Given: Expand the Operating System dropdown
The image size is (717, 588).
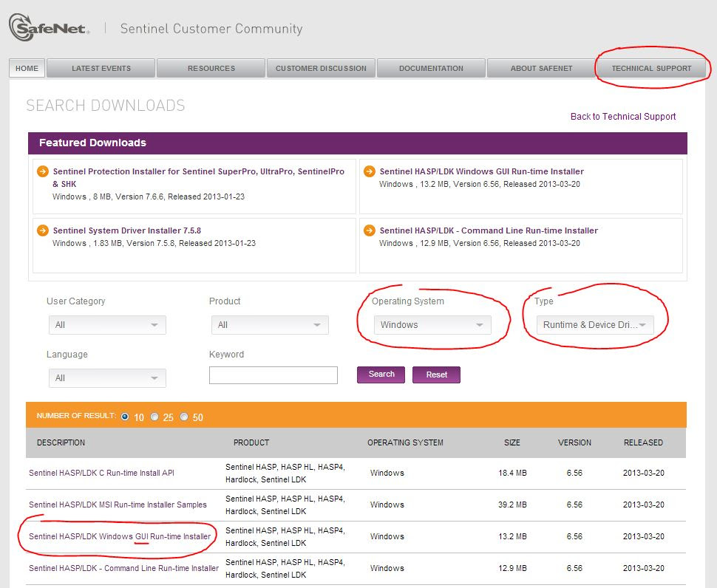Looking at the screenshot, I should (x=432, y=325).
